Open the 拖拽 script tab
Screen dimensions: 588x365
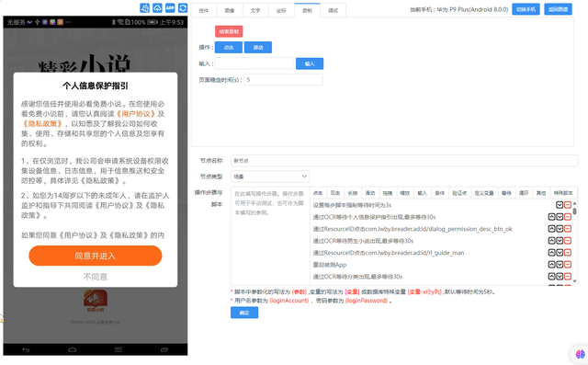pyautogui.click(x=388, y=193)
